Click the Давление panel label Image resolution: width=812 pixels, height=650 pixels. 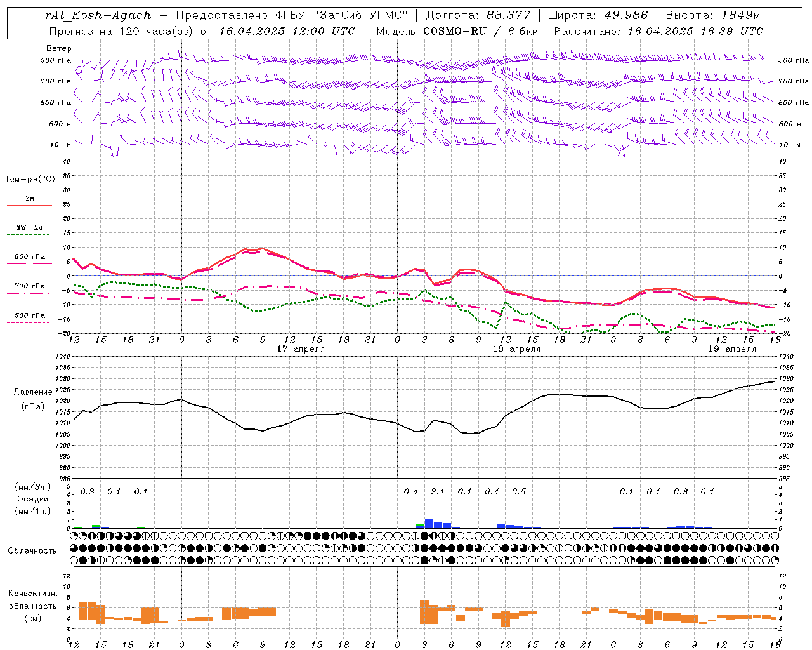(32, 392)
